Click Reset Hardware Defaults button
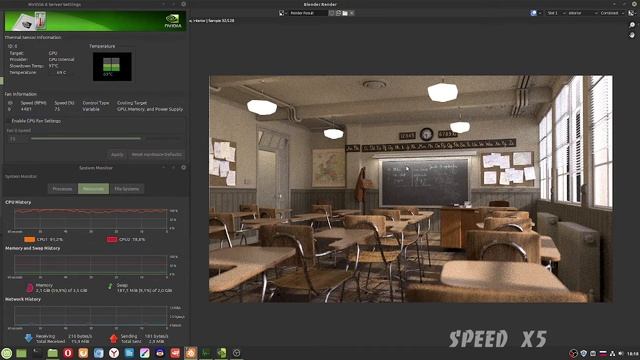Viewport: 640px width, 360px height. [x=157, y=155]
